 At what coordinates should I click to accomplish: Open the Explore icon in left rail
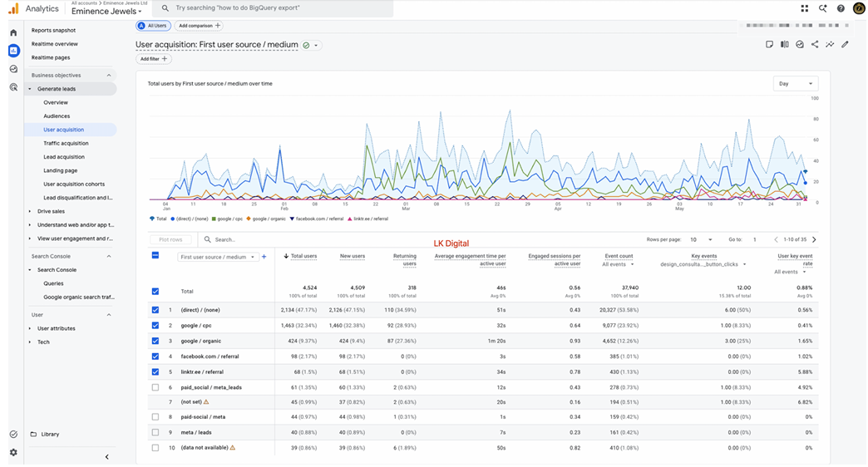(x=13, y=69)
